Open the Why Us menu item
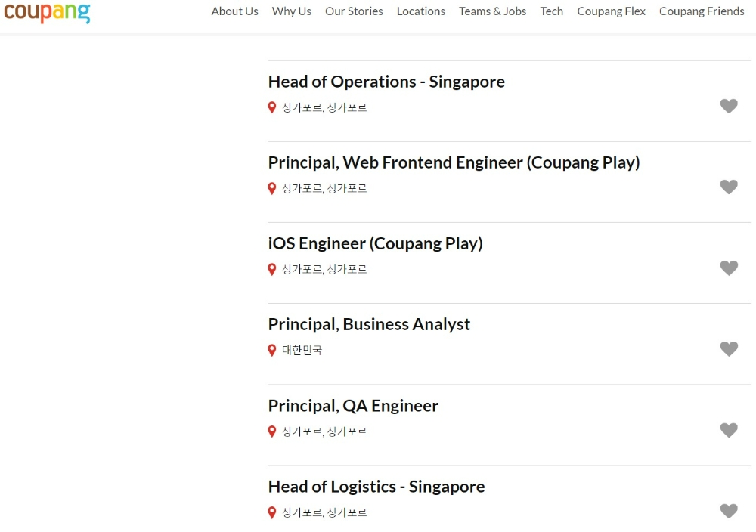 click(292, 11)
